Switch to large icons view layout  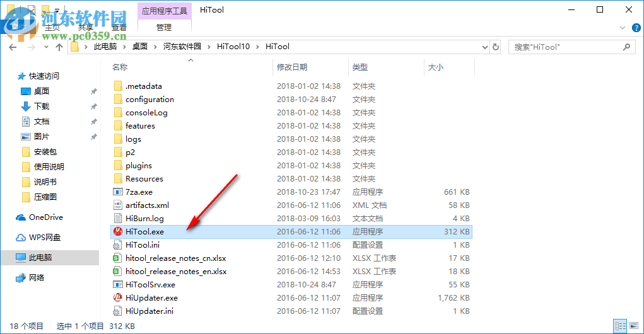(x=634, y=326)
